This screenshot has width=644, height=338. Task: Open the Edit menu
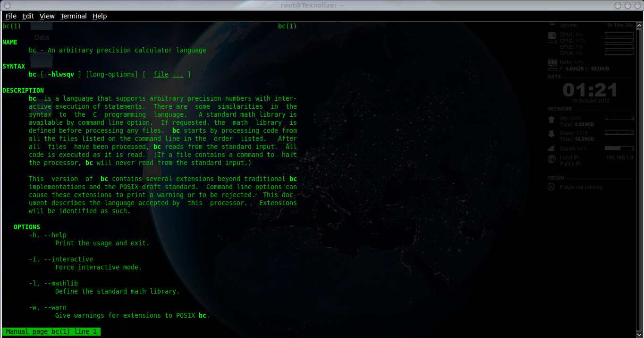click(28, 16)
